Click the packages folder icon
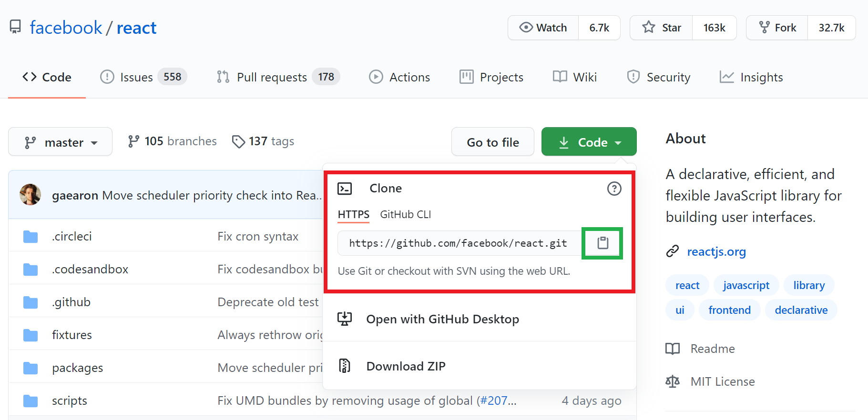868x420 pixels. pos(31,368)
